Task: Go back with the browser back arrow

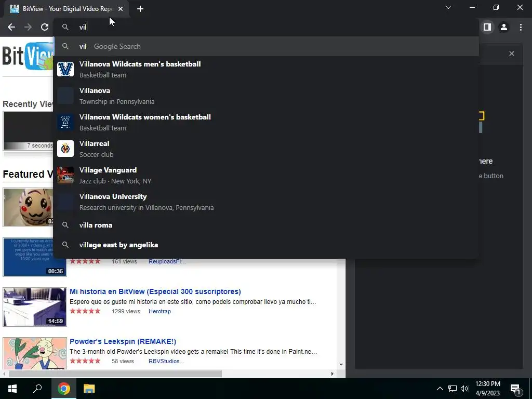Action: (x=11, y=27)
